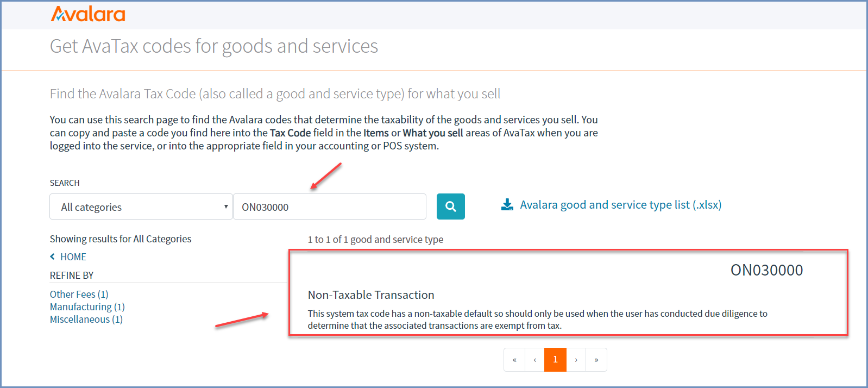Click the SEARCH label
Image resolution: width=868 pixels, height=388 pixels.
(x=65, y=183)
